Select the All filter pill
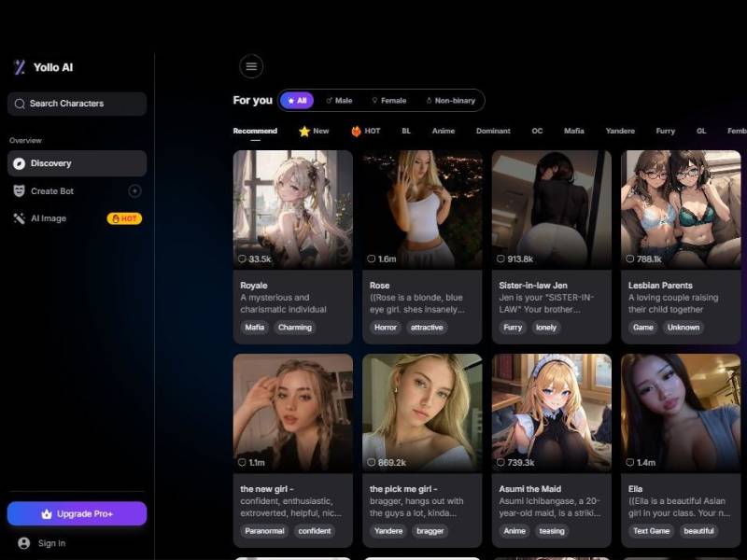This screenshot has width=747, height=560. coord(297,99)
